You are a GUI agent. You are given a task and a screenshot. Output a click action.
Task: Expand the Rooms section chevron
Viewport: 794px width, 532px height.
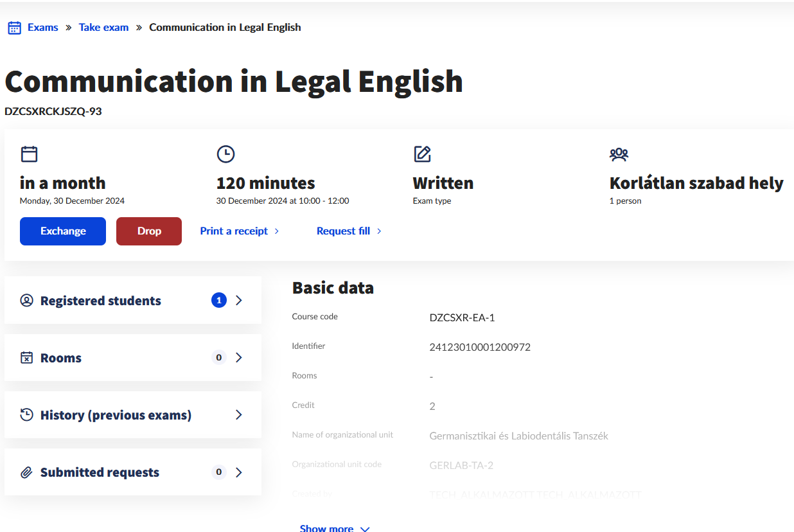239,358
